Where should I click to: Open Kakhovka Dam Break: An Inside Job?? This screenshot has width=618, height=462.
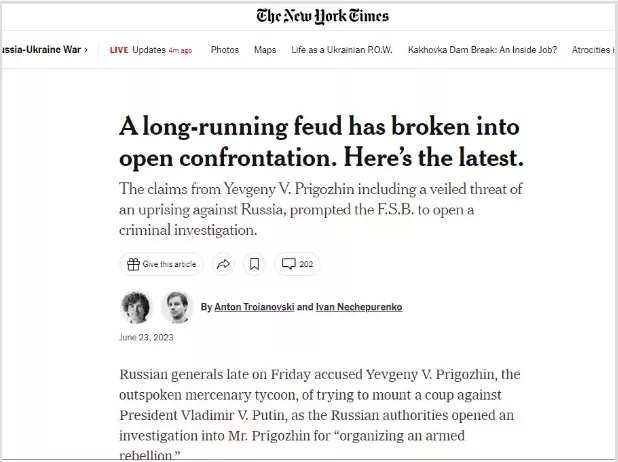(483, 49)
